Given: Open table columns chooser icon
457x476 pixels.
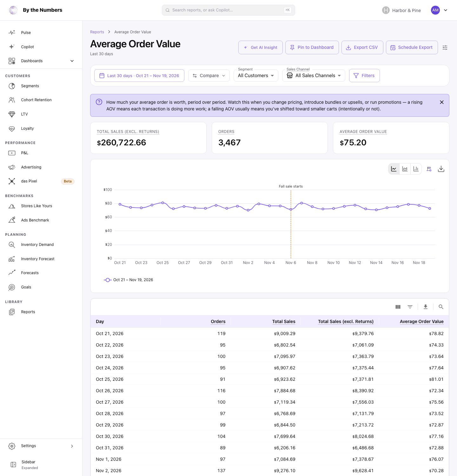Looking at the screenshot, I should [398, 307].
